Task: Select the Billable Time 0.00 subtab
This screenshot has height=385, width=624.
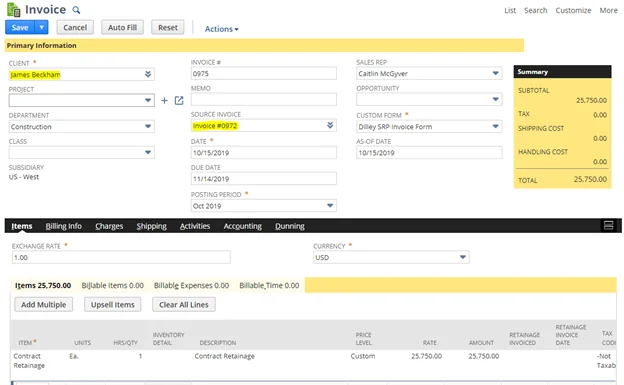Action: (269, 285)
